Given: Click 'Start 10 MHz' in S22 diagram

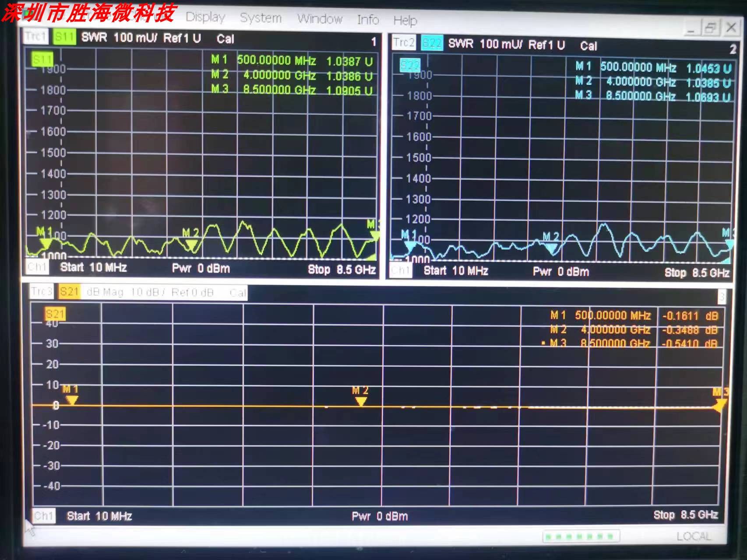Looking at the screenshot, I should 456,271.
